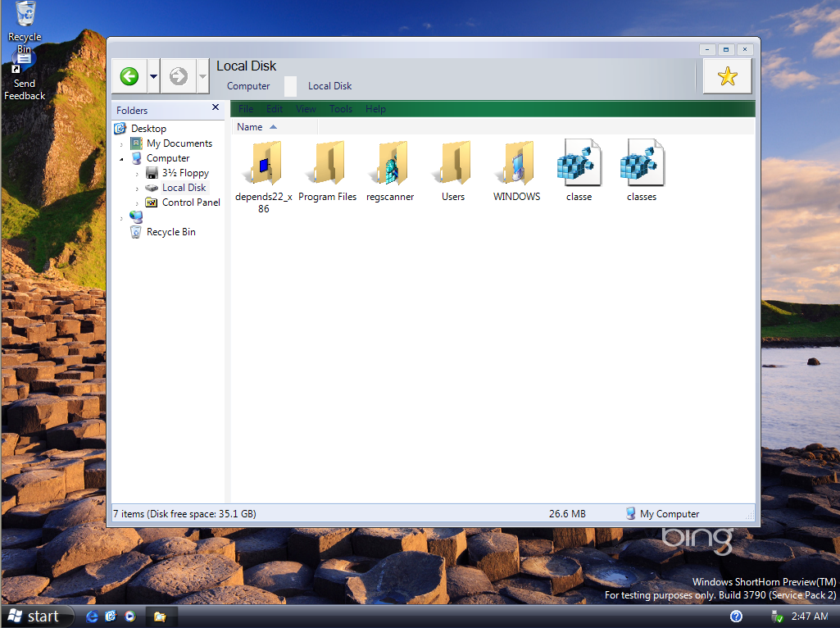The height and width of the screenshot is (628, 840).
Task: Click the My Computer icon in status bar
Action: pyautogui.click(x=631, y=513)
